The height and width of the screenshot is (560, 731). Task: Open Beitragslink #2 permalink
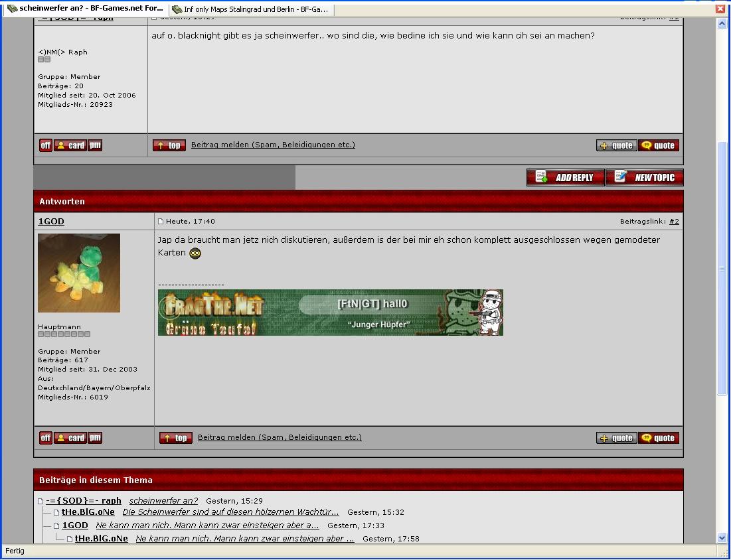click(x=674, y=222)
